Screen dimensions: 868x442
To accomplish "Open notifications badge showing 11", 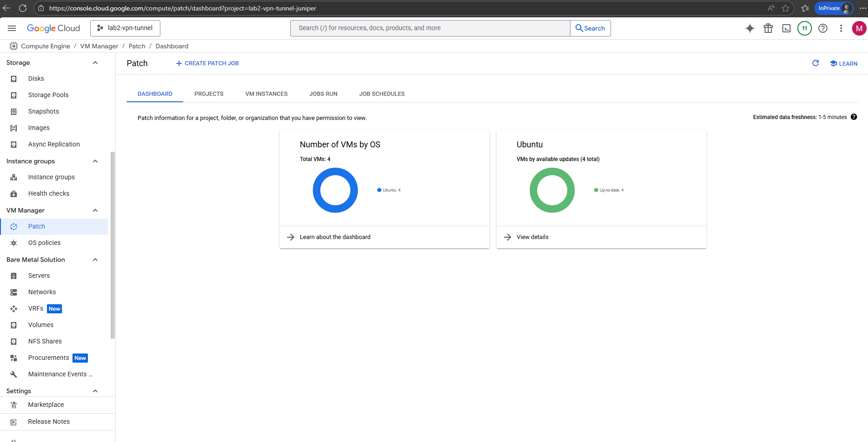I will [805, 28].
